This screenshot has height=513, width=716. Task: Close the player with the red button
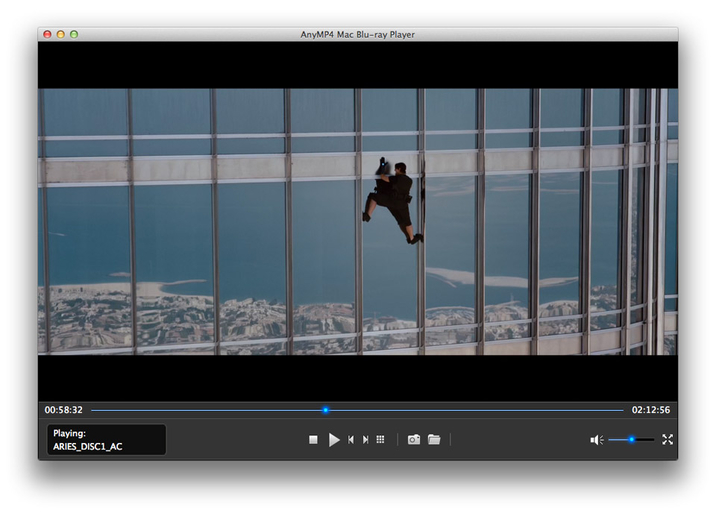pyautogui.click(x=47, y=34)
